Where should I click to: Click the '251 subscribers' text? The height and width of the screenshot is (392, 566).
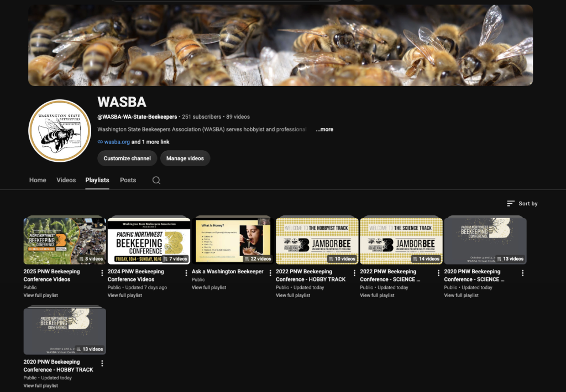(x=201, y=117)
